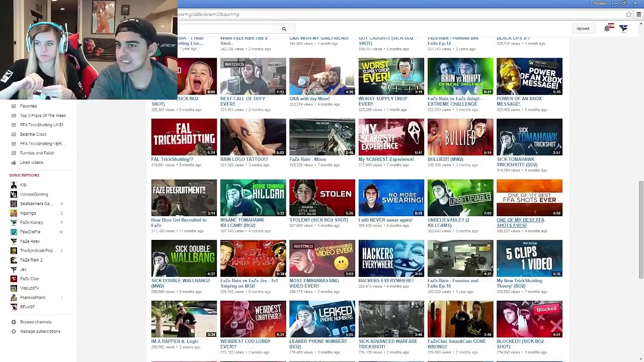This screenshot has height=362, width=644.
Task: Click the TheSyndicateProj channel avatar
Action: pos(14,250)
